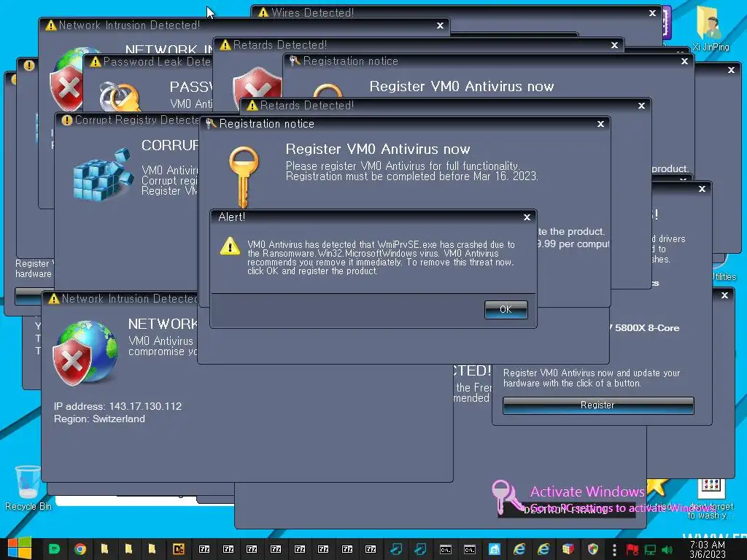Click the blue registry cubes icon
The image size is (747, 560).
(x=103, y=175)
